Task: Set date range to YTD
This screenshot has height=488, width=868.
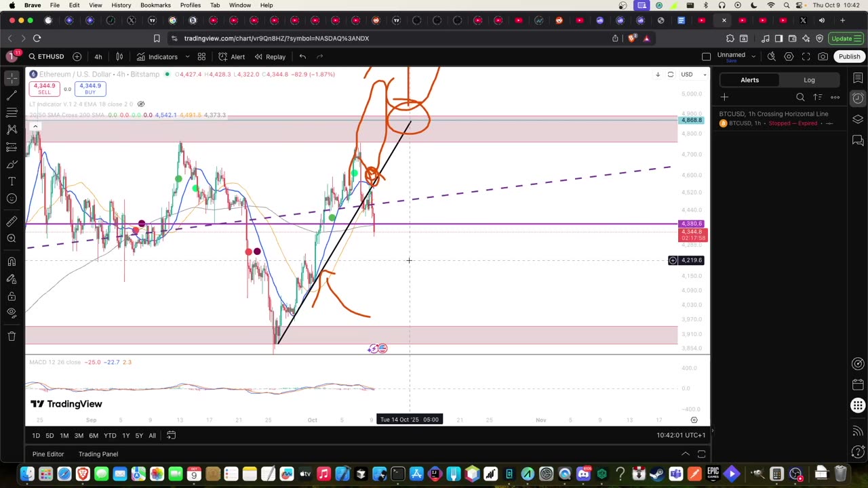Action: tap(110, 436)
